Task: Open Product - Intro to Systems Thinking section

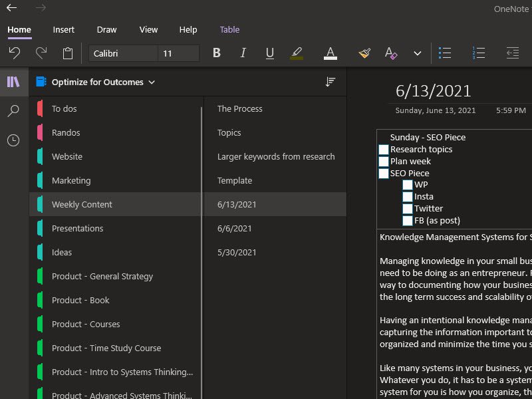Action: point(115,372)
